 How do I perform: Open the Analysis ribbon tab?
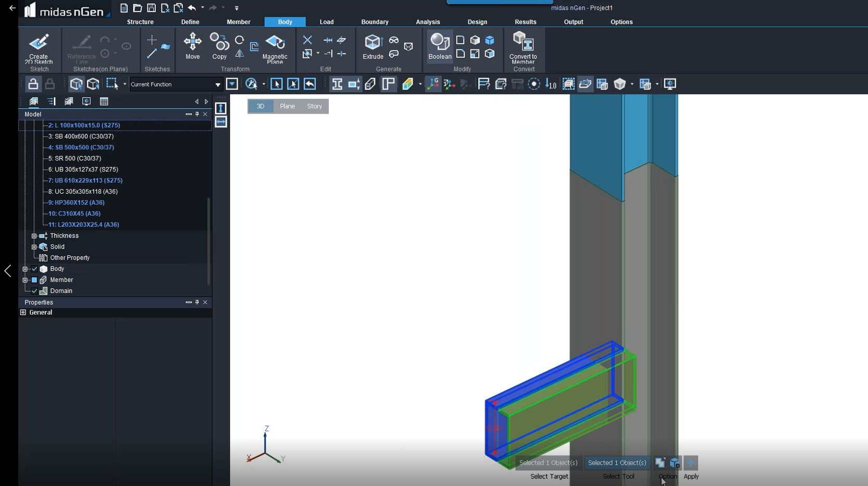pos(428,22)
